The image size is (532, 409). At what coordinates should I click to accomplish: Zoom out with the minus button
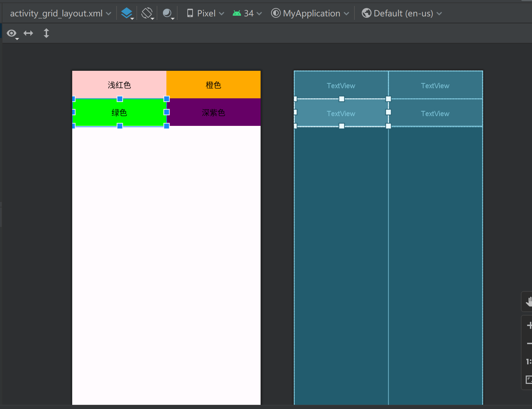pyautogui.click(x=529, y=343)
